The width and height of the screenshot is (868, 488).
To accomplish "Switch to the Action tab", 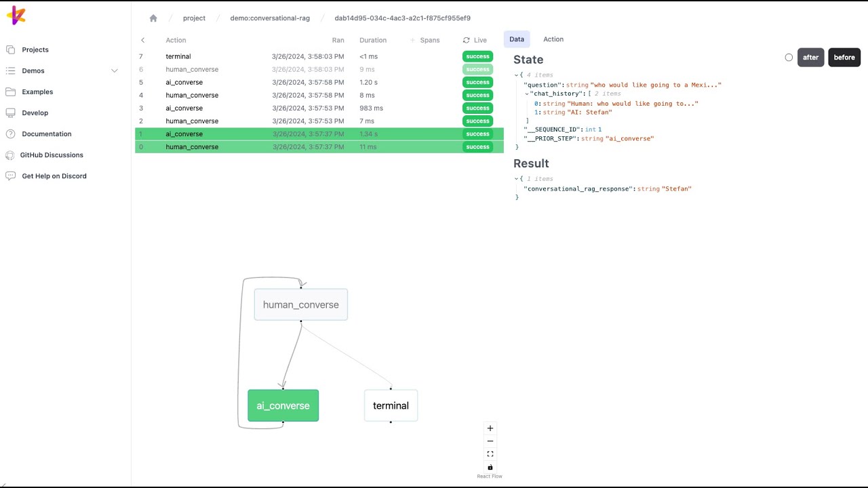I will pyautogui.click(x=553, y=39).
